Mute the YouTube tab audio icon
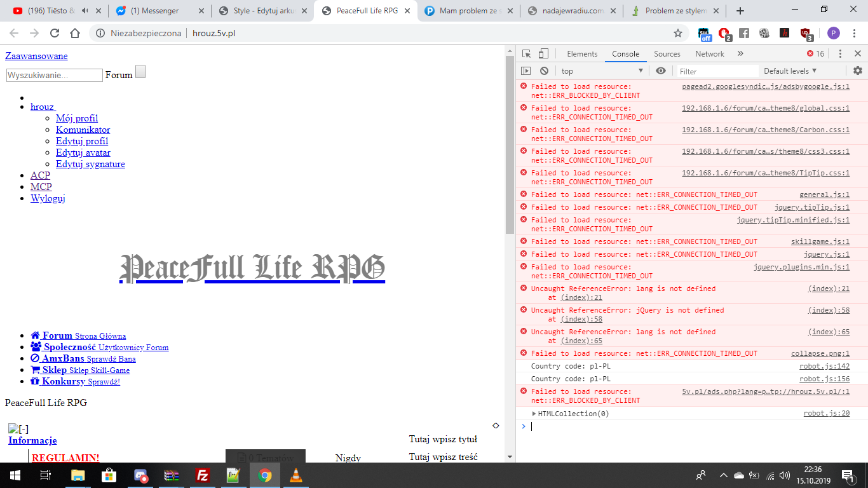 (85, 11)
